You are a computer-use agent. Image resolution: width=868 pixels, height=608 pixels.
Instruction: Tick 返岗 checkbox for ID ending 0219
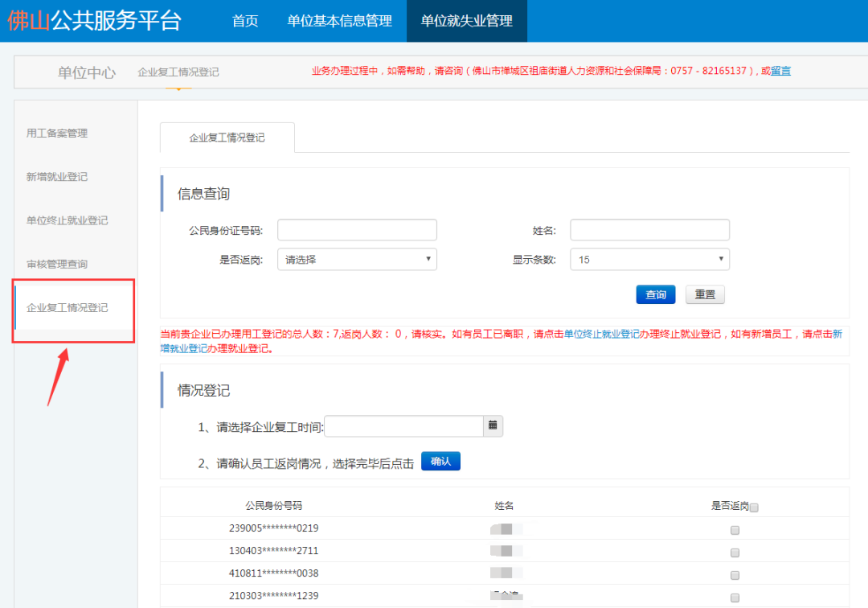pyautogui.click(x=735, y=530)
